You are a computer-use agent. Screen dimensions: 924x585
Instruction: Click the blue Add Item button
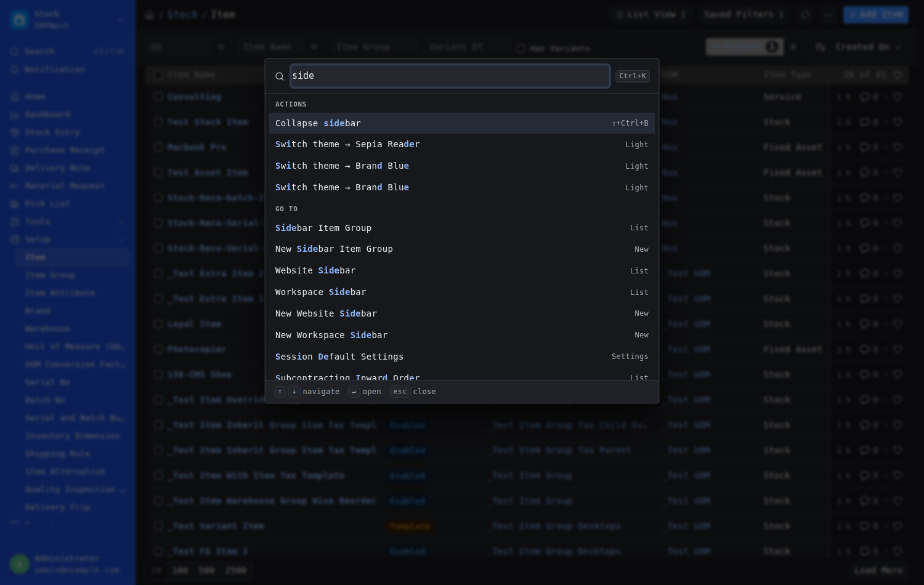[x=875, y=14]
